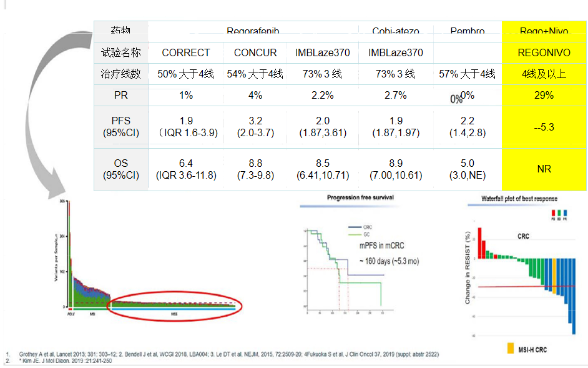Click the Kim JE J Mol Diagn reference
Image resolution: width=588 pixels, height=368 pixels.
tap(66, 361)
